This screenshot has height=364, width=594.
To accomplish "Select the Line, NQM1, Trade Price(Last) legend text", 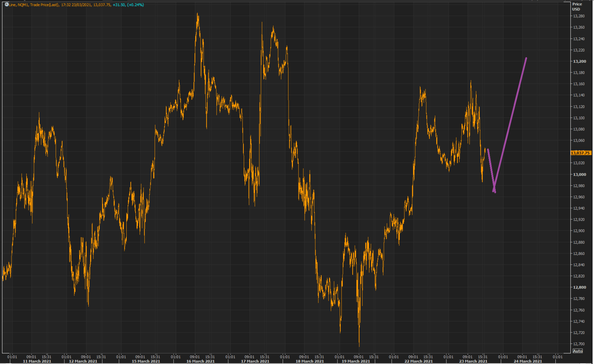I will [34, 5].
